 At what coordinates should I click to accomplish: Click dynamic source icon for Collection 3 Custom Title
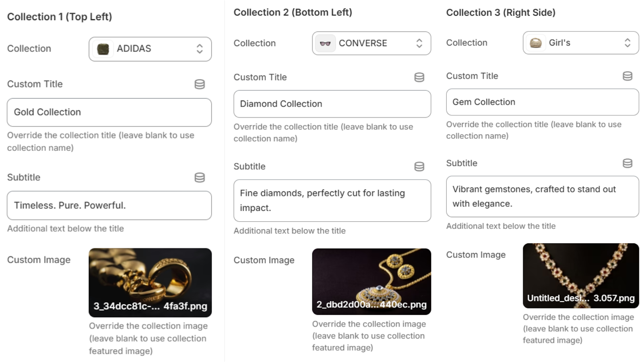pyautogui.click(x=627, y=76)
